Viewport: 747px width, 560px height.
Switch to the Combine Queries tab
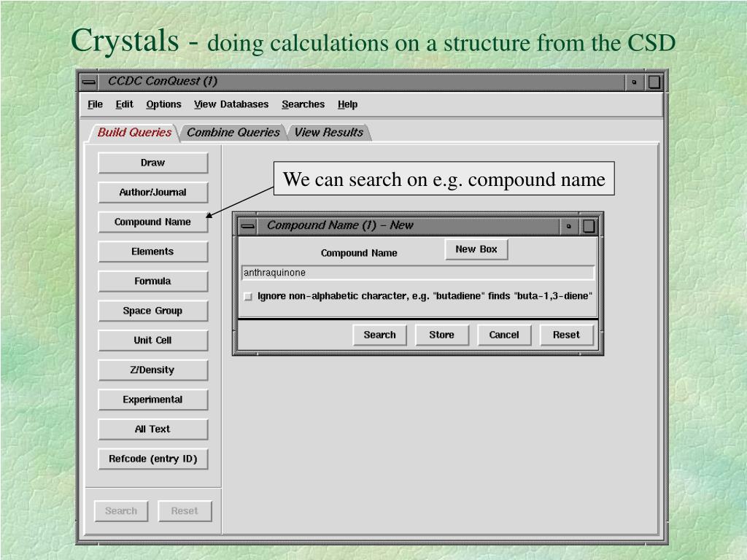[x=233, y=133]
